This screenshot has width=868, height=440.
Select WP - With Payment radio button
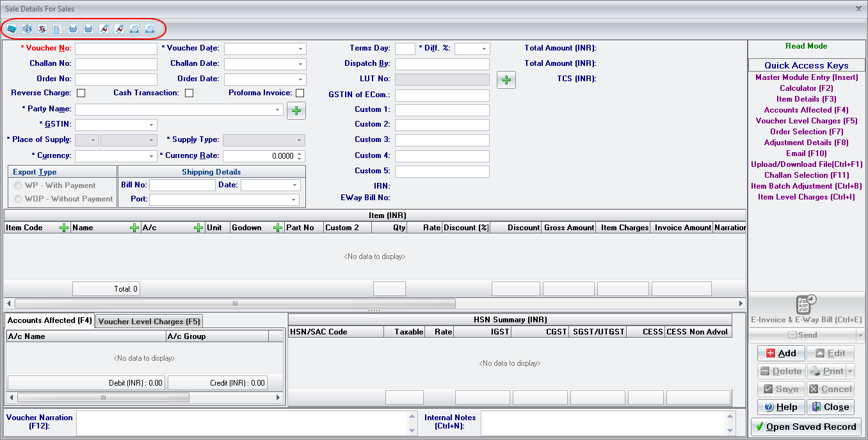click(19, 185)
